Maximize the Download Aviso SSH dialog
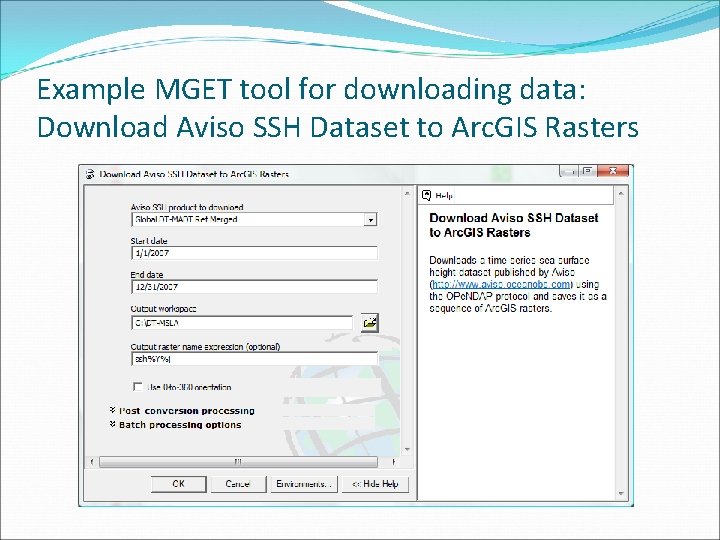 587,171
